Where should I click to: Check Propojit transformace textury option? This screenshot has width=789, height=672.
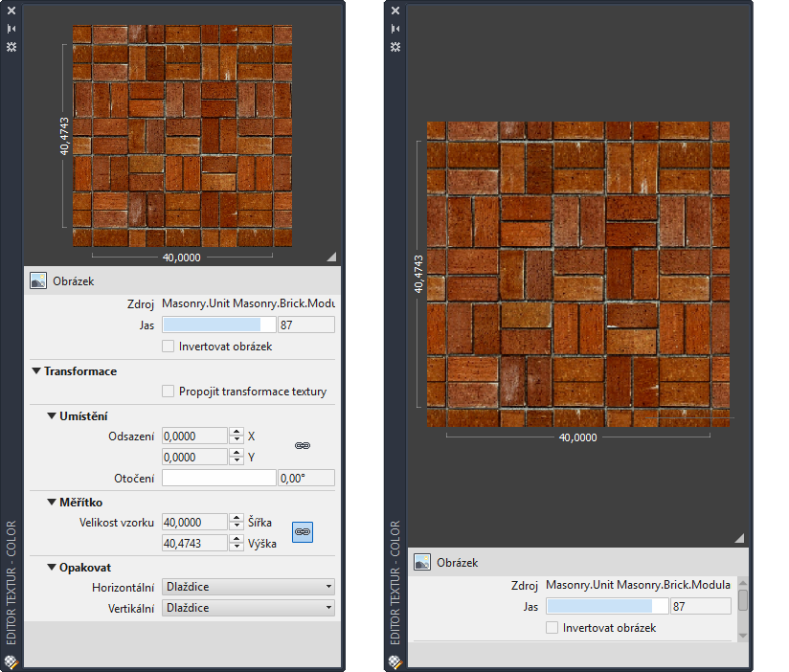coord(169,391)
